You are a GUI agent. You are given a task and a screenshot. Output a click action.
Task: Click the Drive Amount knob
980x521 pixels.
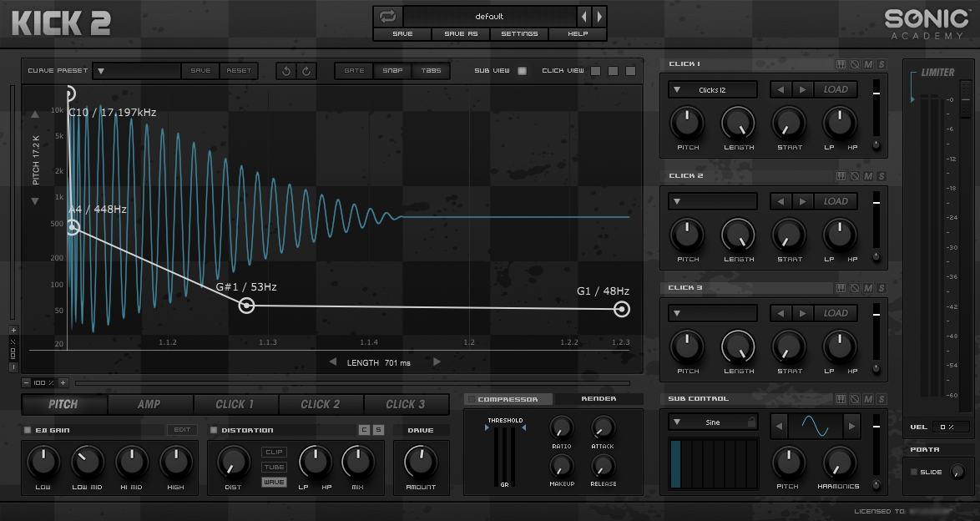point(421,462)
